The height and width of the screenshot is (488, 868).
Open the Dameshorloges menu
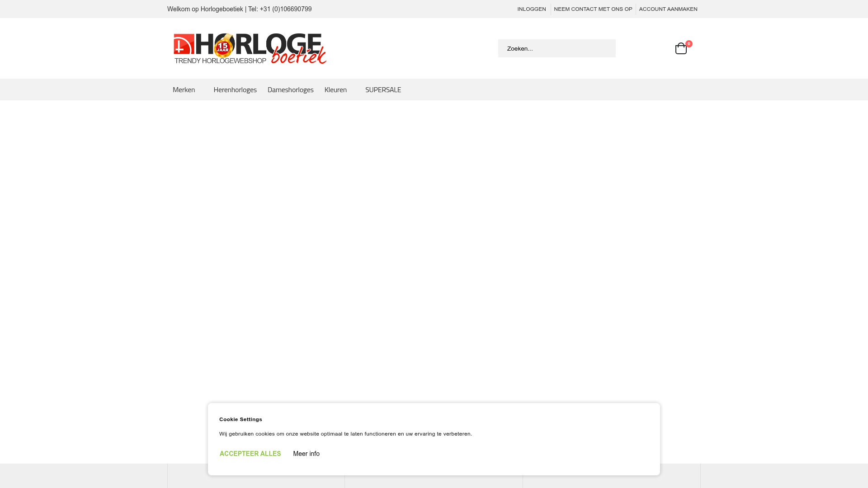click(x=291, y=89)
